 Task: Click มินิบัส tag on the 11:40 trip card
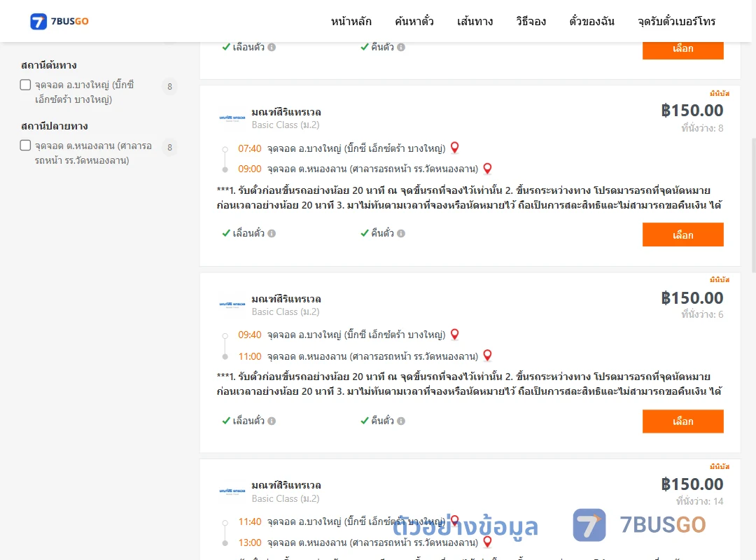tap(720, 466)
